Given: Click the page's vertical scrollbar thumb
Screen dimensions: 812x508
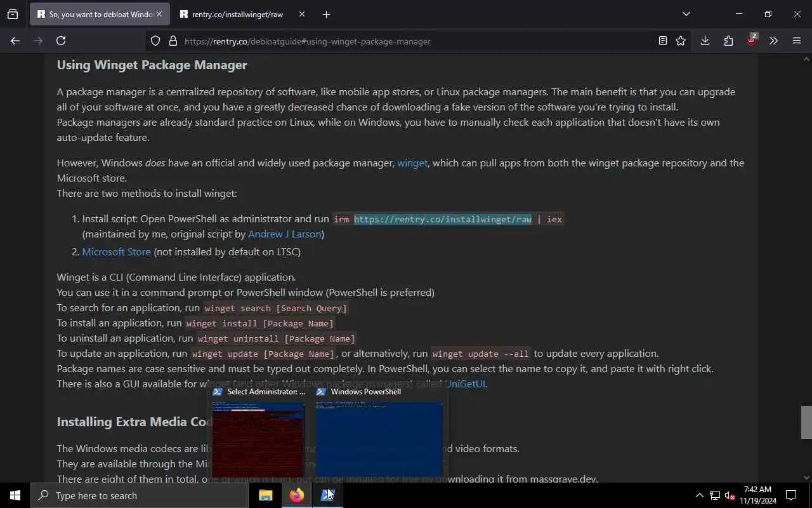Looking at the screenshot, I should [806, 422].
